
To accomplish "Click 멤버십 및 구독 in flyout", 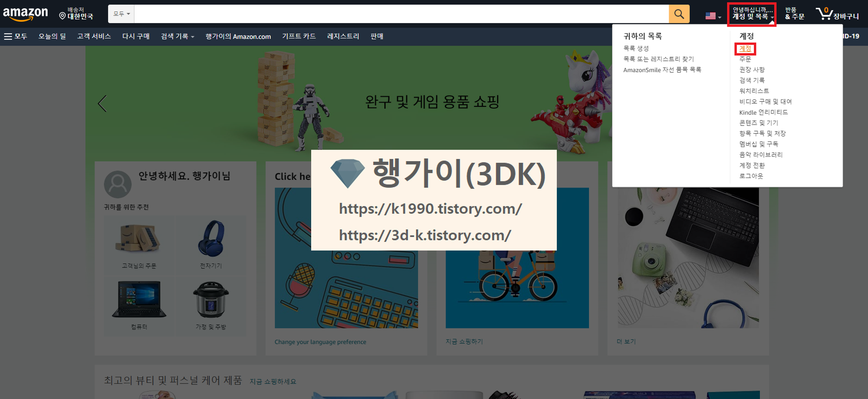I will [759, 144].
